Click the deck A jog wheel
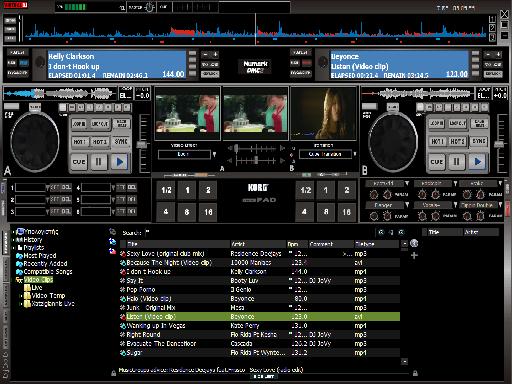 pyautogui.click(x=34, y=142)
